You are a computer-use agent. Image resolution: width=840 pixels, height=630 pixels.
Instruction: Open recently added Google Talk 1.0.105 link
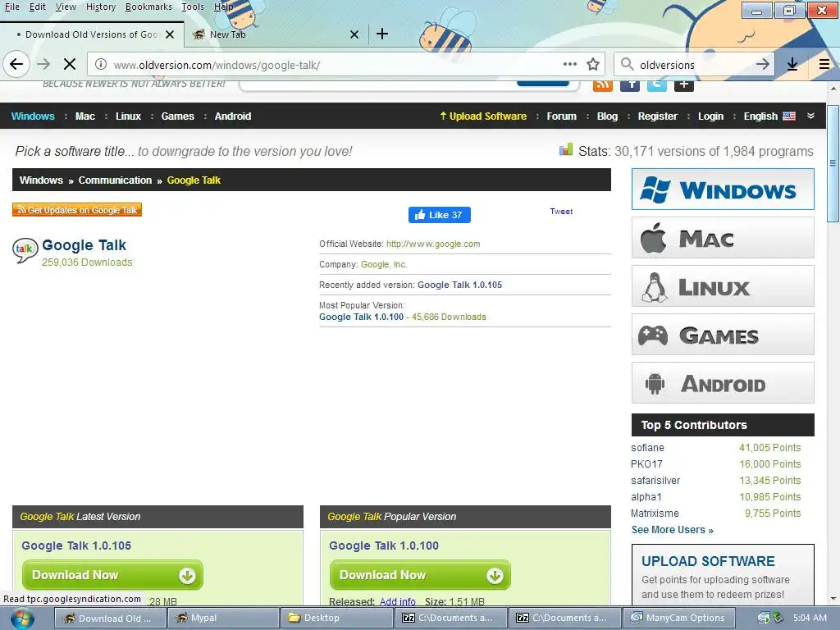tap(459, 285)
